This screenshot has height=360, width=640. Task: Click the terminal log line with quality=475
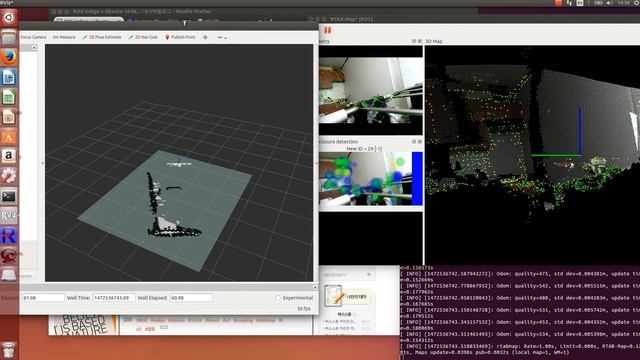(x=520, y=274)
